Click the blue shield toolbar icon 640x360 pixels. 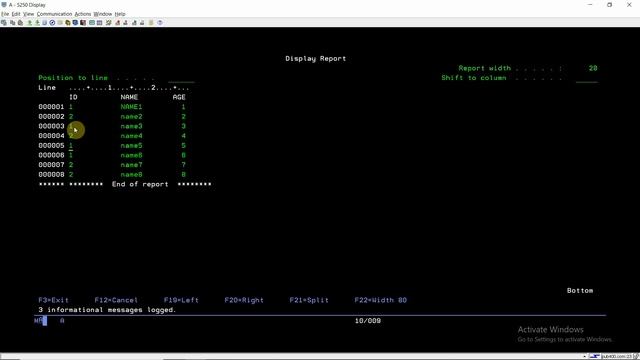click(76, 23)
